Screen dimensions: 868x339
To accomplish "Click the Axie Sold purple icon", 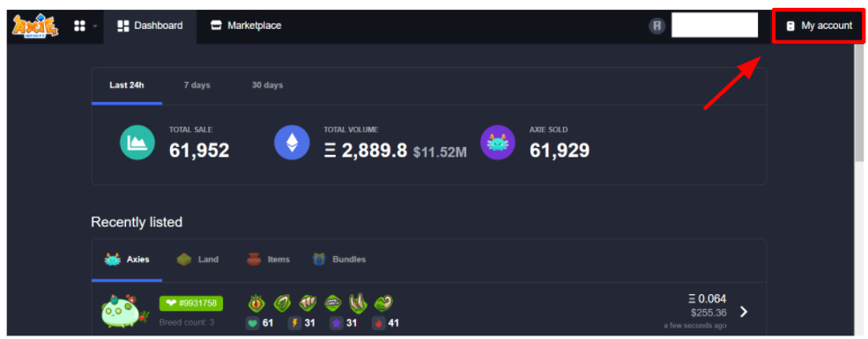I will point(498,143).
